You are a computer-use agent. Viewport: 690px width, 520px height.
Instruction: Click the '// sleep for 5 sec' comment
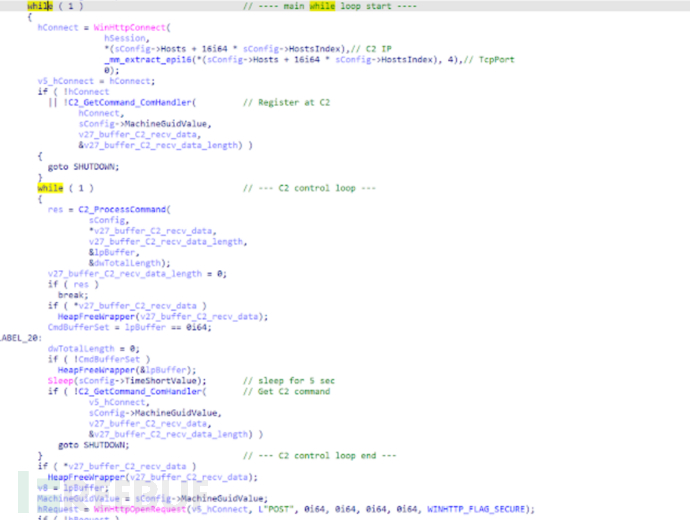coord(289,381)
